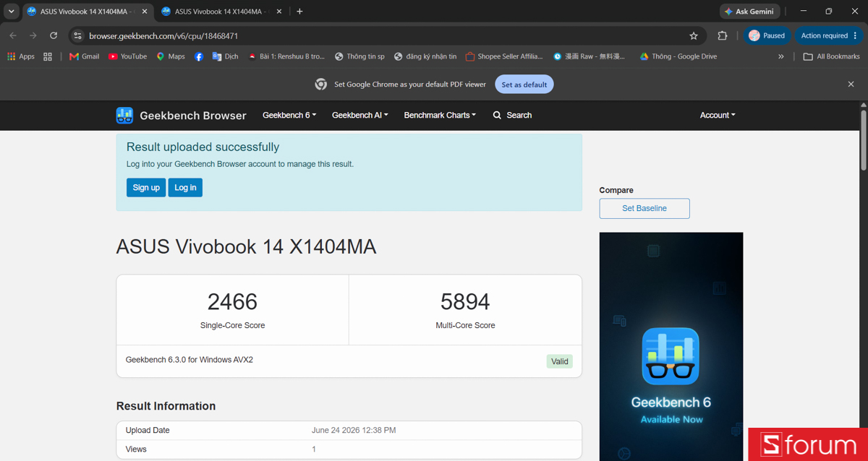Close the first ASUS Vivobook tab
The width and height of the screenshot is (868, 461).
coord(145,12)
